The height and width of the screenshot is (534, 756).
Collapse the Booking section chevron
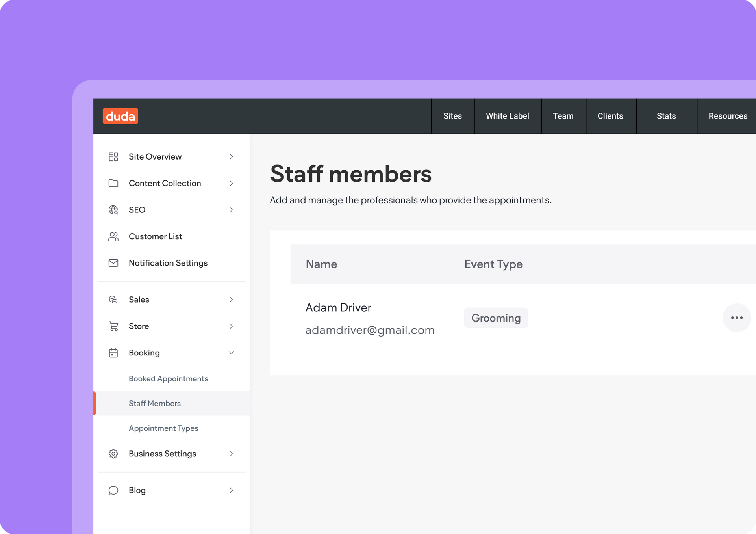point(231,353)
